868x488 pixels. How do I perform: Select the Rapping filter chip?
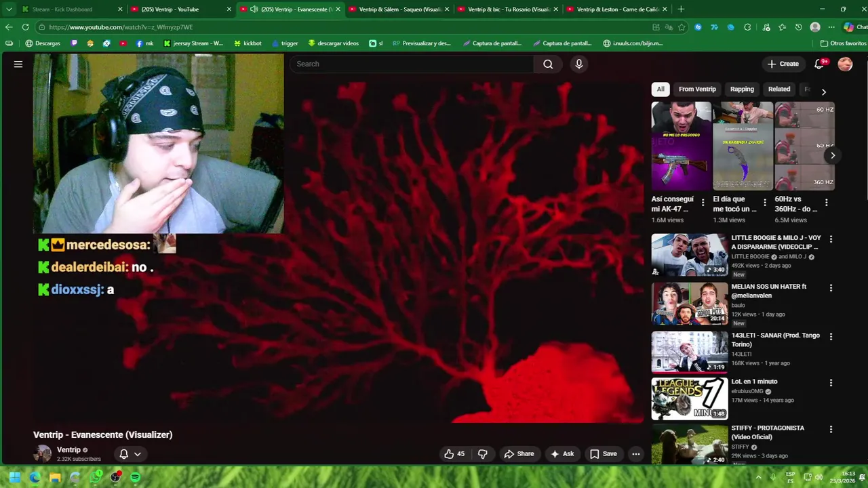click(x=742, y=89)
